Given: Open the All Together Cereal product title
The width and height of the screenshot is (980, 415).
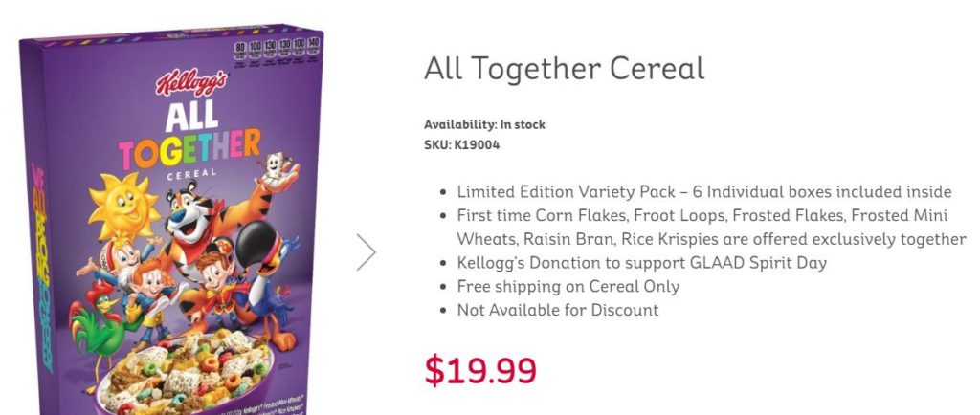Looking at the screenshot, I should [565, 68].
